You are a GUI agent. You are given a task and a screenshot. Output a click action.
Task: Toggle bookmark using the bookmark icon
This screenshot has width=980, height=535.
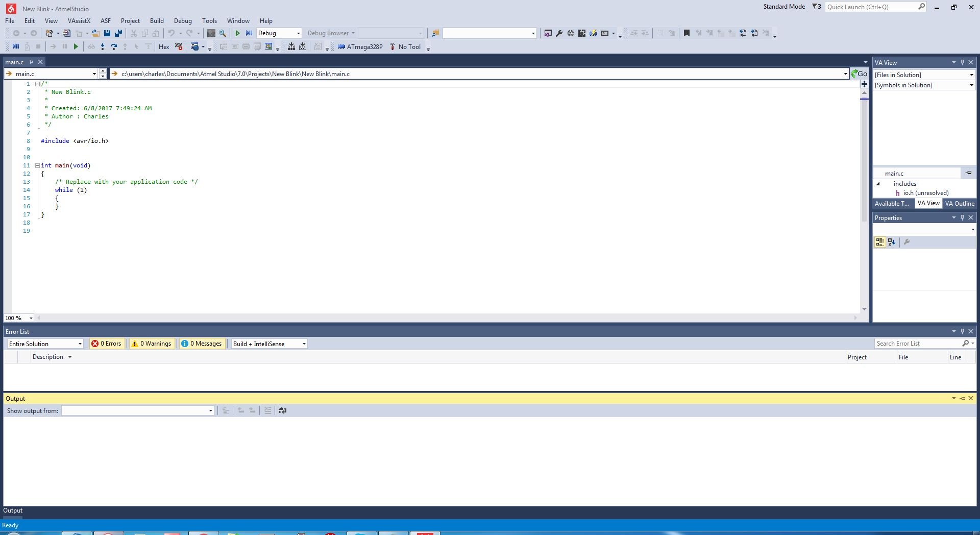[687, 33]
